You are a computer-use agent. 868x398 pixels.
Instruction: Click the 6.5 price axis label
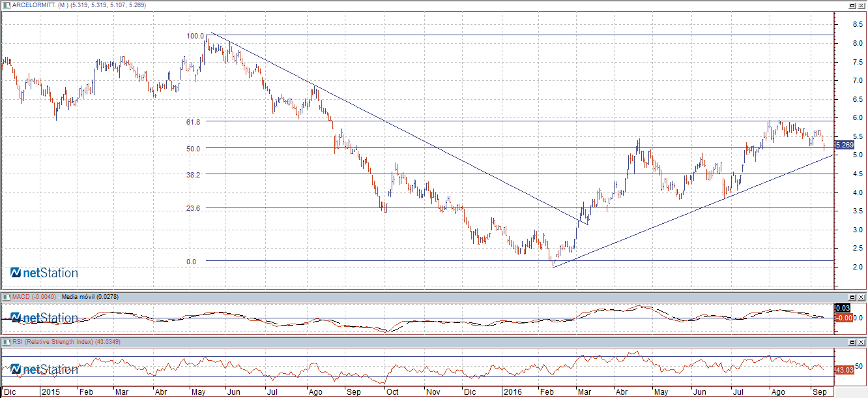858,99
